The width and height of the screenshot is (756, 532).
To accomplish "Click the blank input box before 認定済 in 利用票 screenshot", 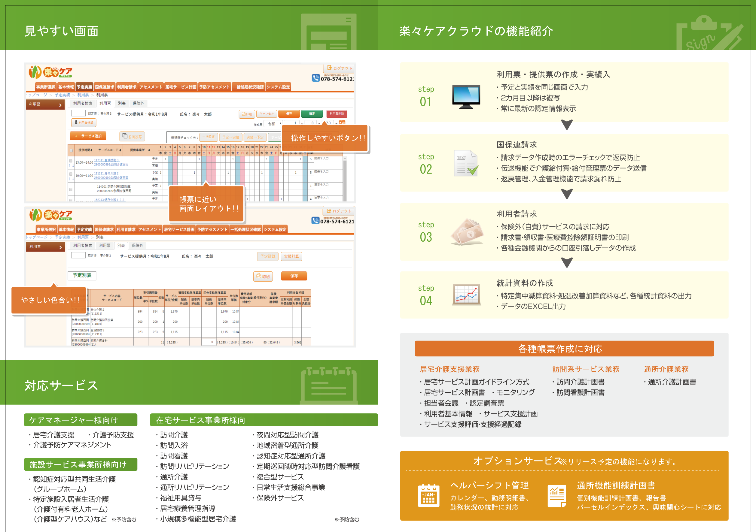I will 78,113.
